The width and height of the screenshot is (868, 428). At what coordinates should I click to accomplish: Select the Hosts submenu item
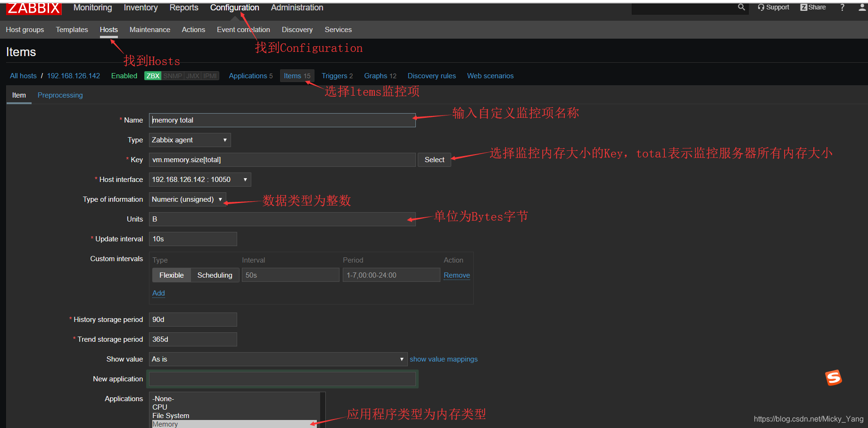[x=109, y=30]
